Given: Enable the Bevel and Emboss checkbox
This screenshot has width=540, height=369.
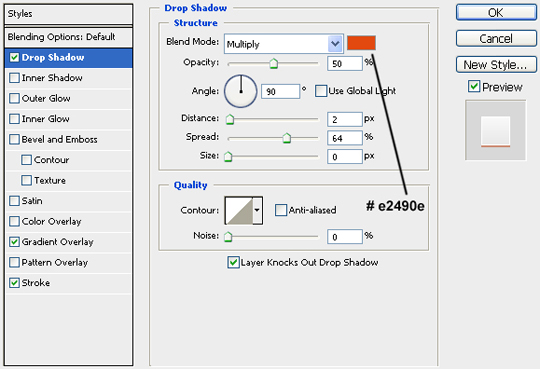Looking at the screenshot, I should [x=14, y=140].
